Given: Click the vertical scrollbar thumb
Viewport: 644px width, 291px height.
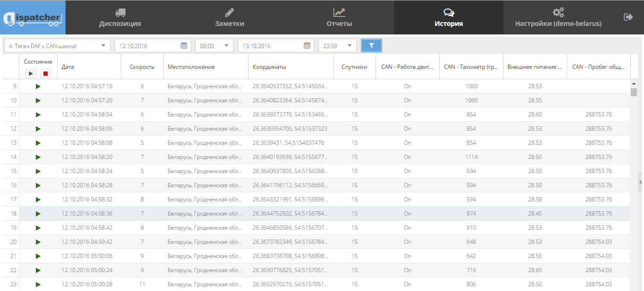Looking at the screenshot, I should coord(634,92).
